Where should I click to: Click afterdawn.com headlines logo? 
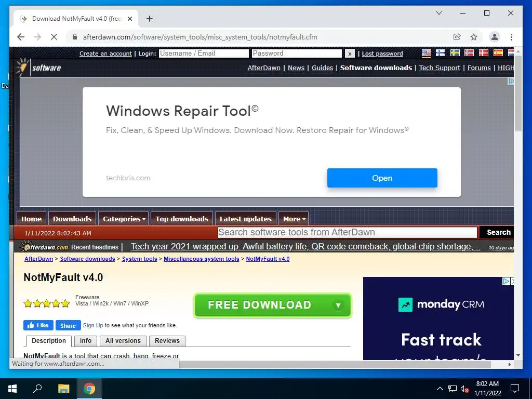[44, 247]
